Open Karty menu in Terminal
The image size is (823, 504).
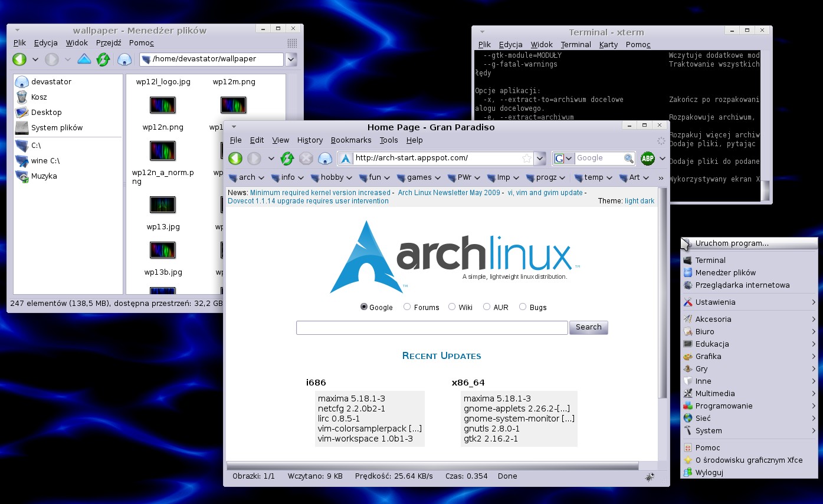(x=608, y=44)
